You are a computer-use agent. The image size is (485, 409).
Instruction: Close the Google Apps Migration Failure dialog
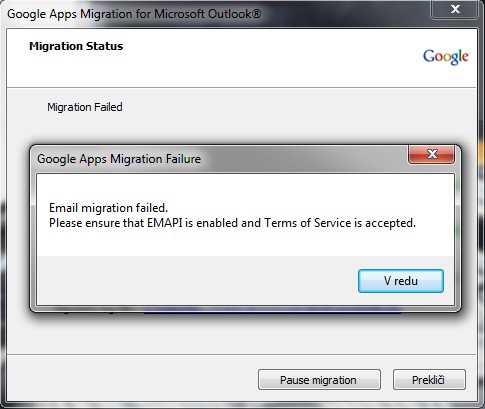point(432,154)
